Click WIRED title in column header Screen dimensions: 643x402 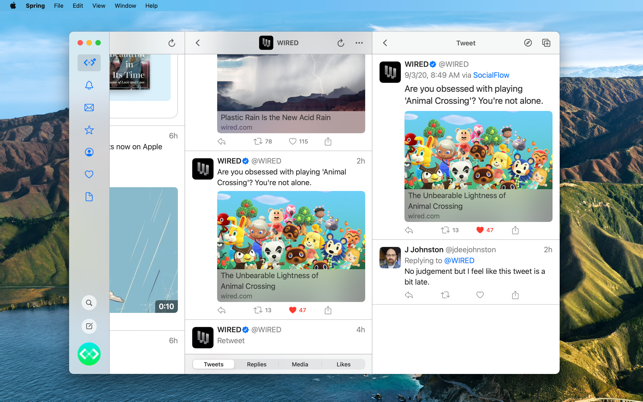(287, 43)
